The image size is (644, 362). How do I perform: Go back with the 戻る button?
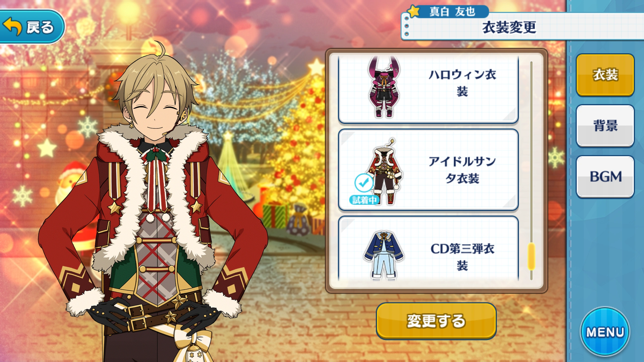(x=32, y=27)
